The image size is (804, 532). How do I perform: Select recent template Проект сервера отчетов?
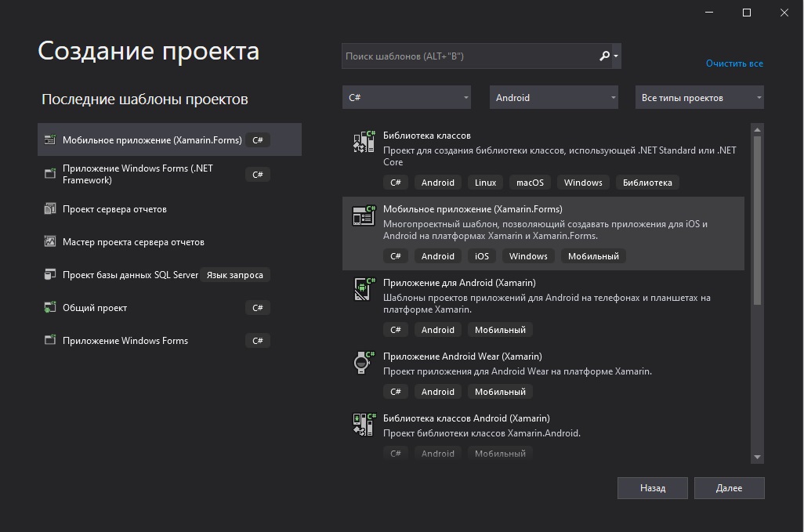pos(169,208)
